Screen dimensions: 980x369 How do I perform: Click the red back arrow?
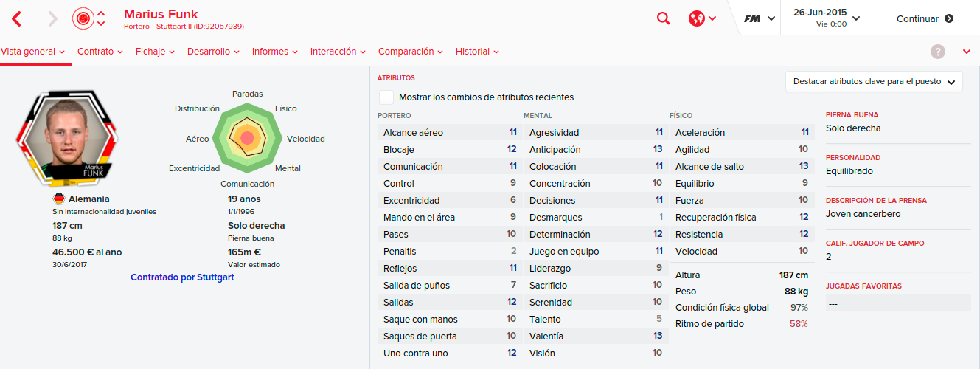pos(17,18)
